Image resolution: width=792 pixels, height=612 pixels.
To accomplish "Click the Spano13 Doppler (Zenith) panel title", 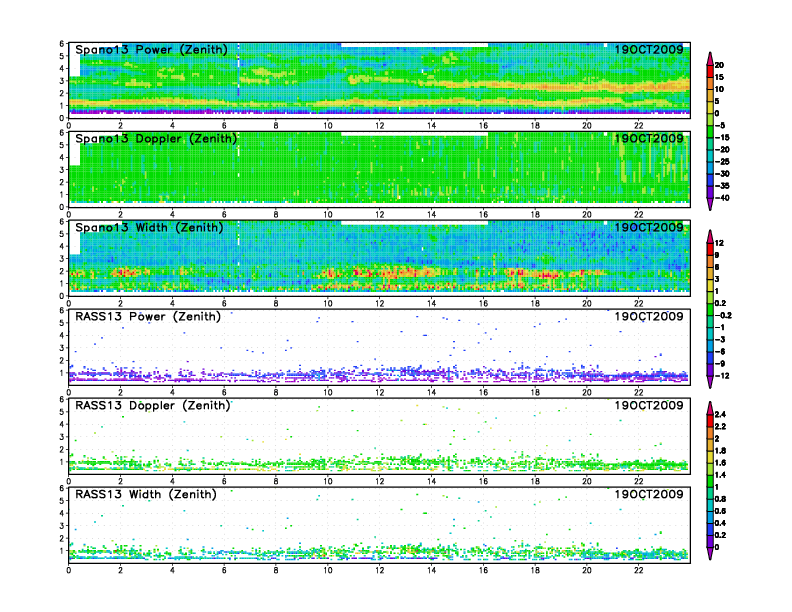I will 156,139.
